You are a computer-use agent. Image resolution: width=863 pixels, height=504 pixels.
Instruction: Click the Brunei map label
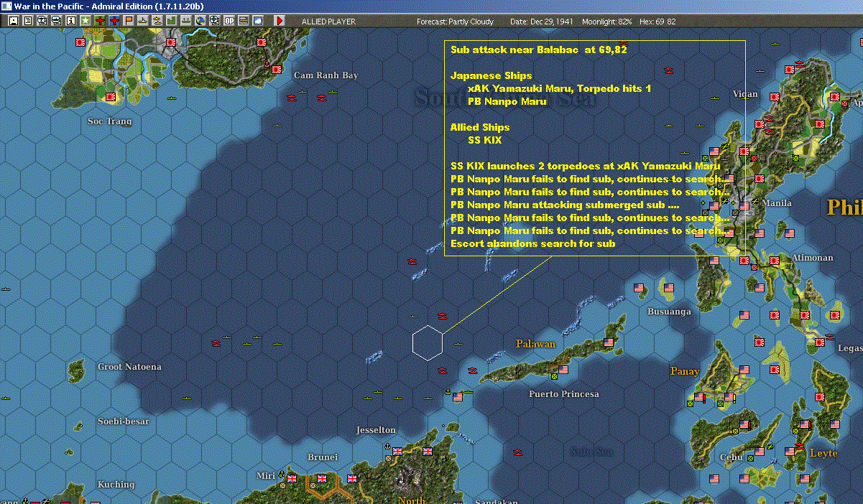coord(323,457)
